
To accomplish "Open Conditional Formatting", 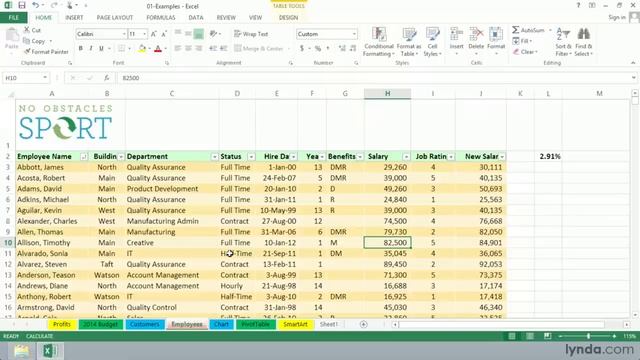I will pyautogui.click(x=378, y=42).
